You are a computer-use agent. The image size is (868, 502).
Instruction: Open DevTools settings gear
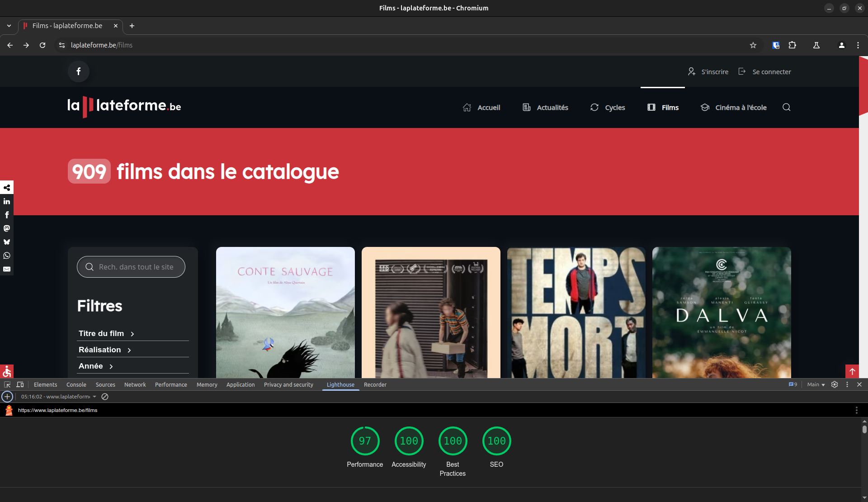pyautogui.click(x=835, y=384)
